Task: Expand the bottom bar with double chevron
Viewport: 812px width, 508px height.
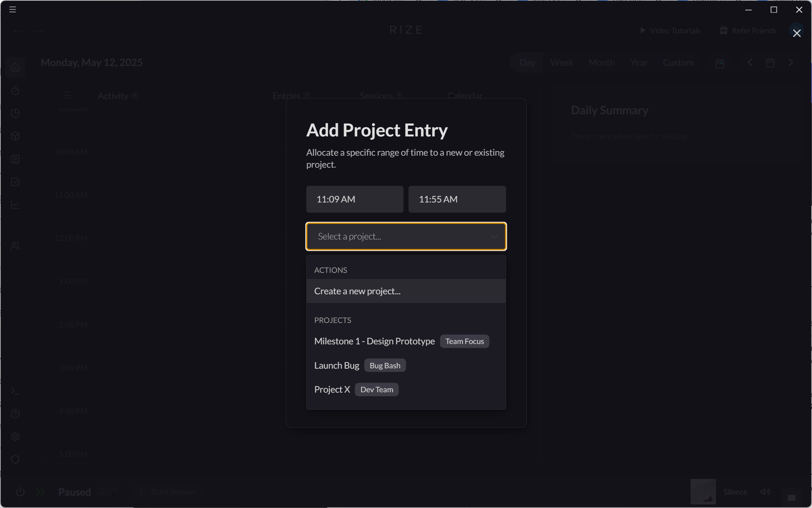Action: tap(40, 492)
